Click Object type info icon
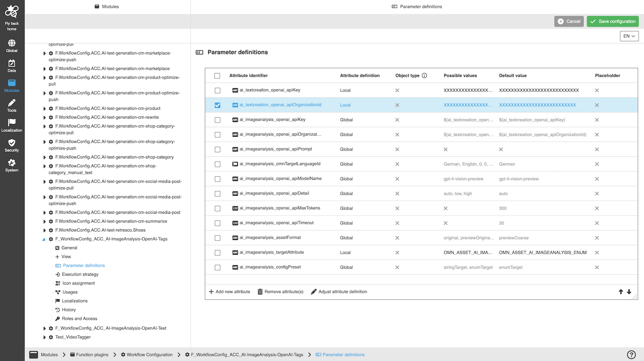 (424, 76)
